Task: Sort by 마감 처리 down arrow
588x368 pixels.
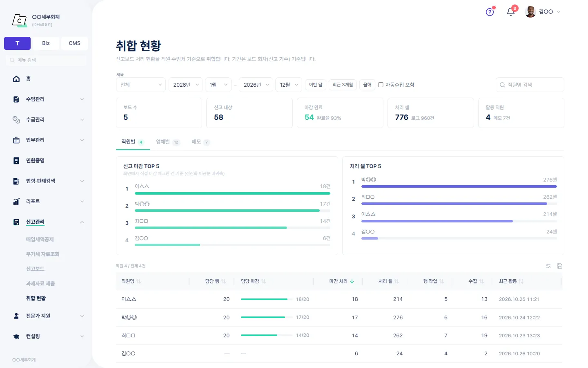Action: (x=352, y=281)
